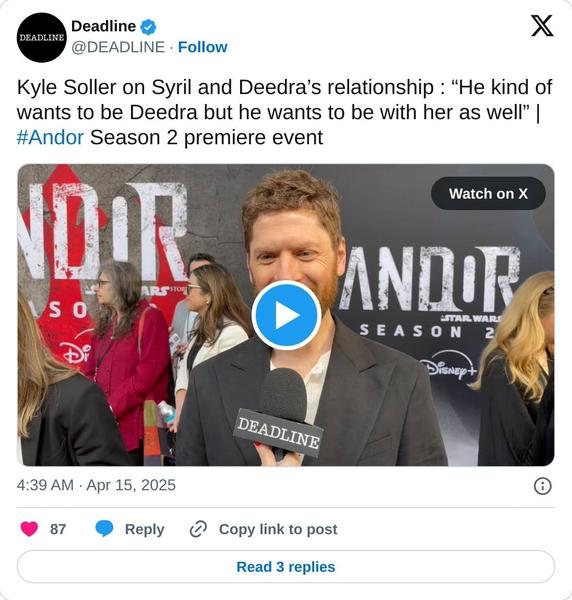572x600 pixels.
Task: Click the chain link copy icon
Action: pos(198,529)
